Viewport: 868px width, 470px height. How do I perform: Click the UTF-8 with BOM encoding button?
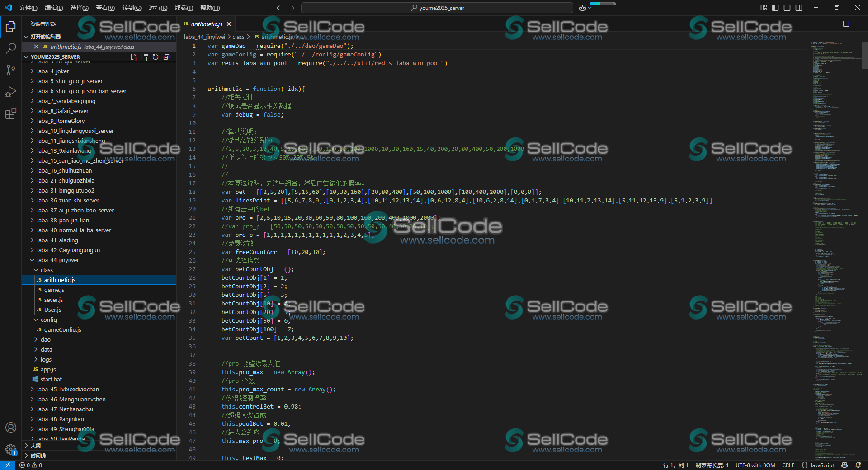click(755, 465)
